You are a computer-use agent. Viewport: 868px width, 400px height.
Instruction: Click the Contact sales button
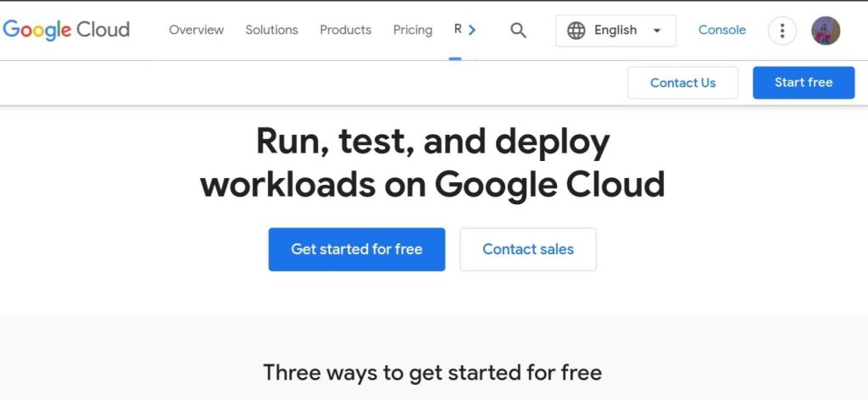click(x=527, y=249)
